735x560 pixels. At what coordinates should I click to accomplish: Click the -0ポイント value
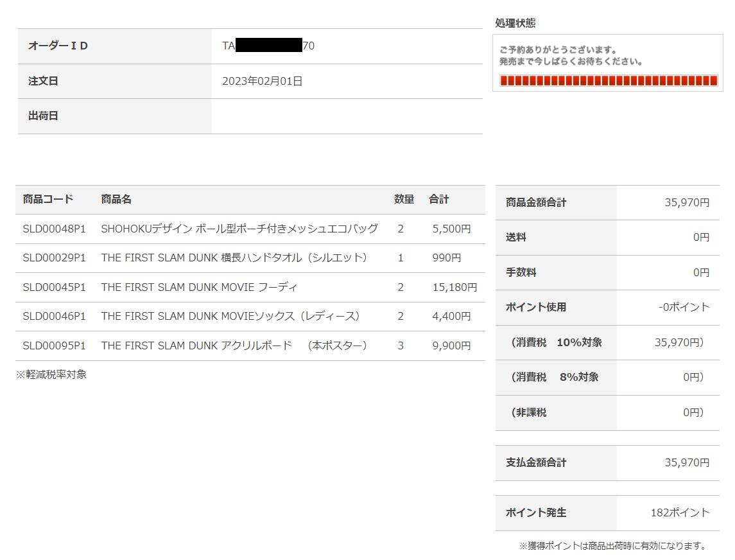(684, 307)
